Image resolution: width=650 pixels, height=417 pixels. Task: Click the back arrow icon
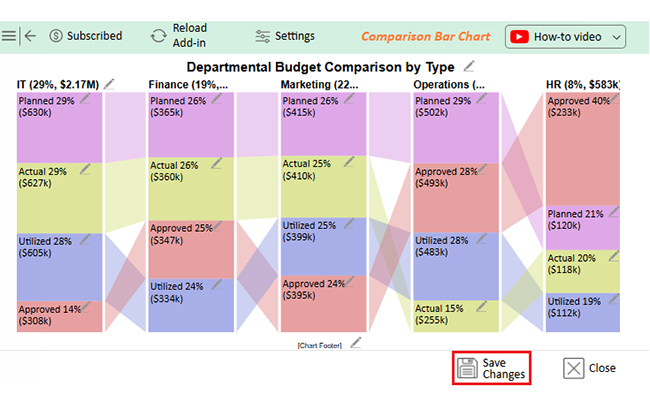click(30, 36)
